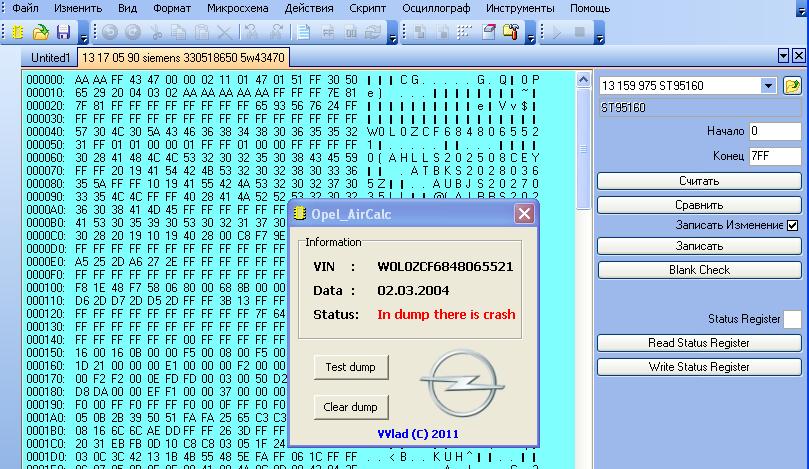Image resolution: width=809 pixels, height=469 pixels.
Task: Click the VVlad (C) 2011 link
Action: click(418, 434)
